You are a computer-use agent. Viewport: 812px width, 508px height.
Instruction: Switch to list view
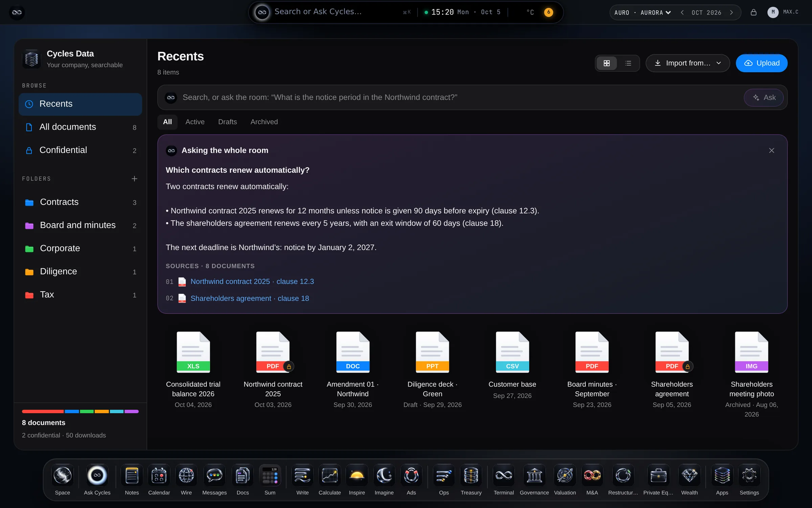[x=628, y=63]
